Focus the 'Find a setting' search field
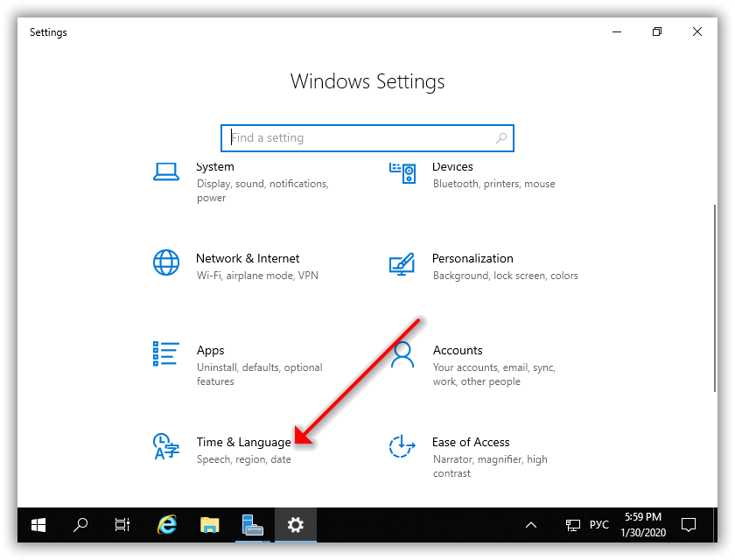Viewport: 735px width, 560px height. [359, 138]
